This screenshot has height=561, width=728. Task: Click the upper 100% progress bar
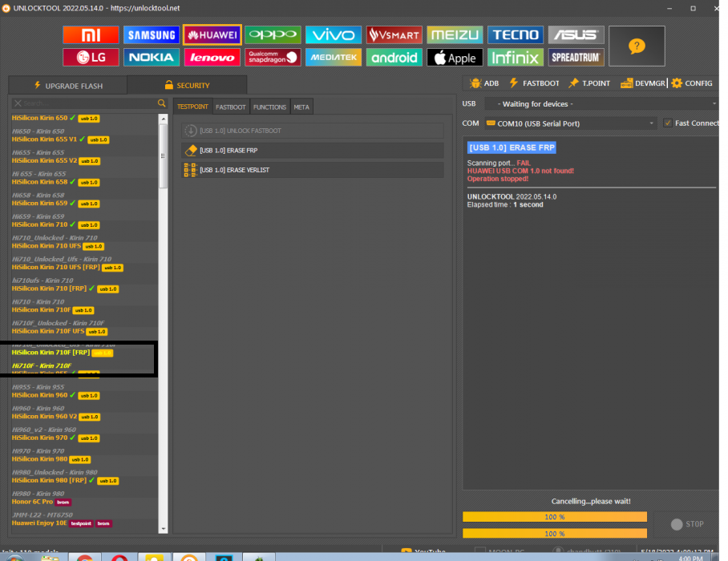[x=555, y=517]
